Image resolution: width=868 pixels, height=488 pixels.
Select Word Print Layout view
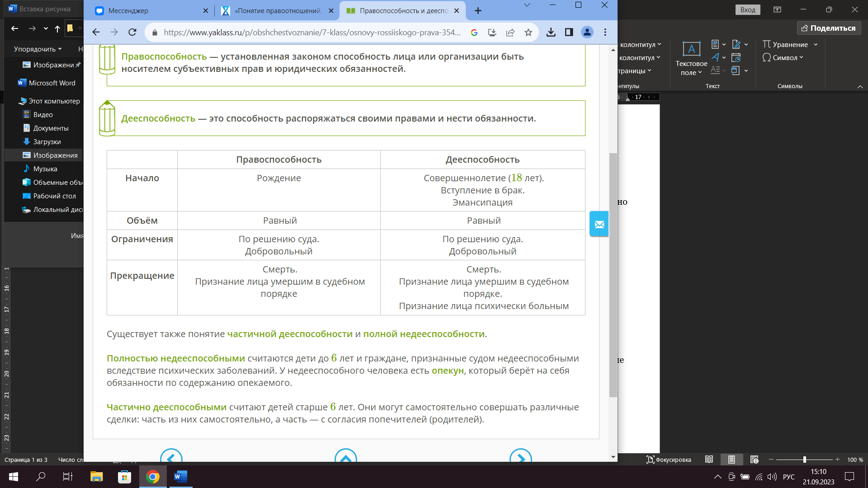click(731, 460)
